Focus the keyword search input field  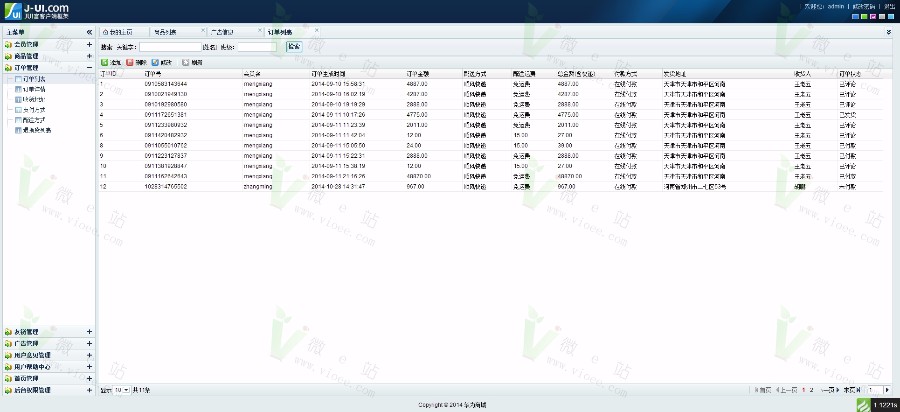170,47
